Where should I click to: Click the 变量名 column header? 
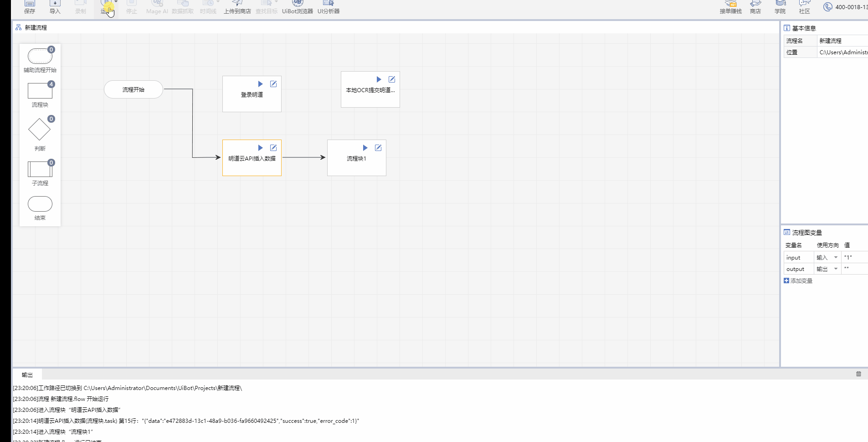pos(793,245)
